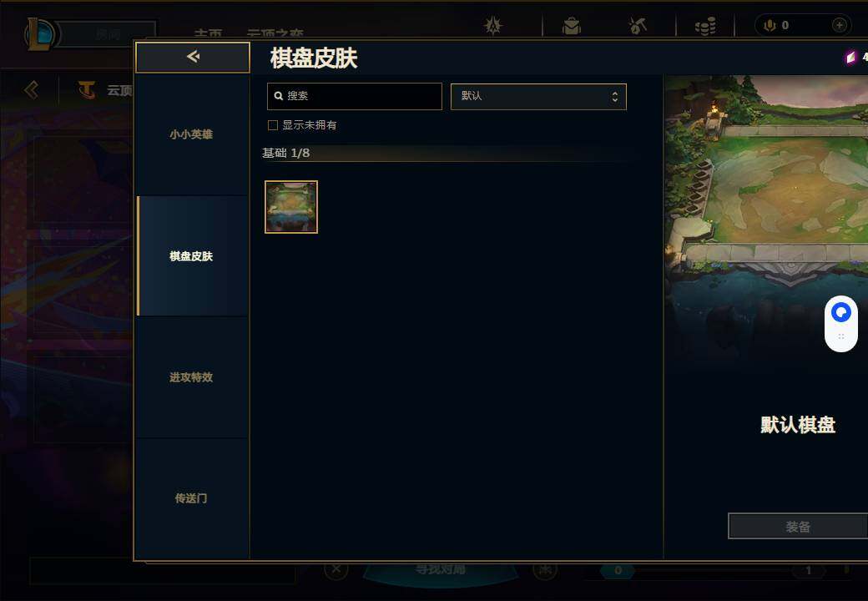Open the backpack loot icon
Image resolution: width=868 pixels, height=601 pixels.
[x=571, y=26]
